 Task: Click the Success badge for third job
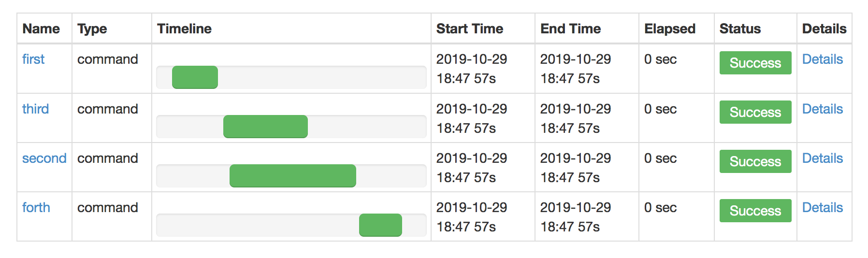coord(755,112)
